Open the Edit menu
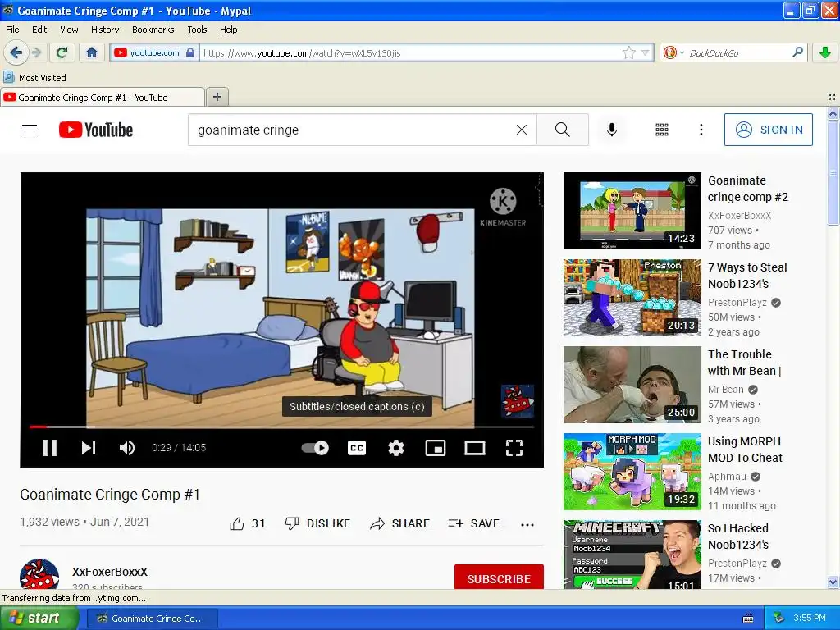840x630 pixels. click(39, 30)
